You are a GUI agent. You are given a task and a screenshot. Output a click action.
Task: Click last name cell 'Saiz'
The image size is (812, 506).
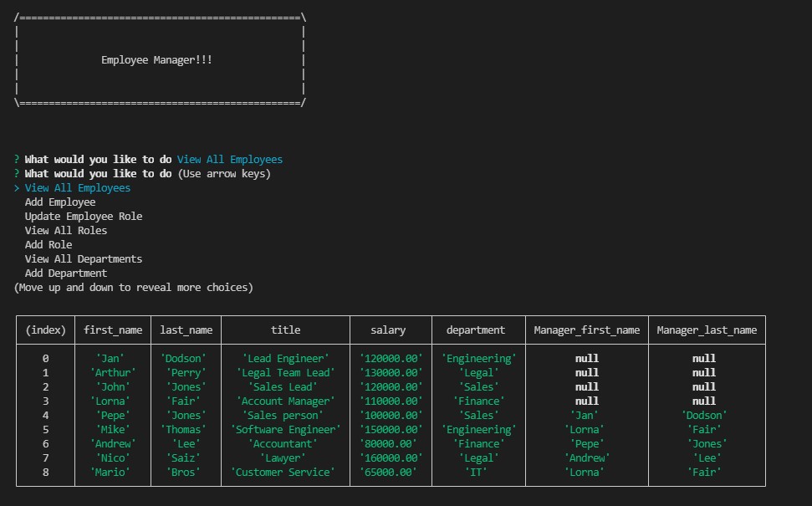click(183, 458)
